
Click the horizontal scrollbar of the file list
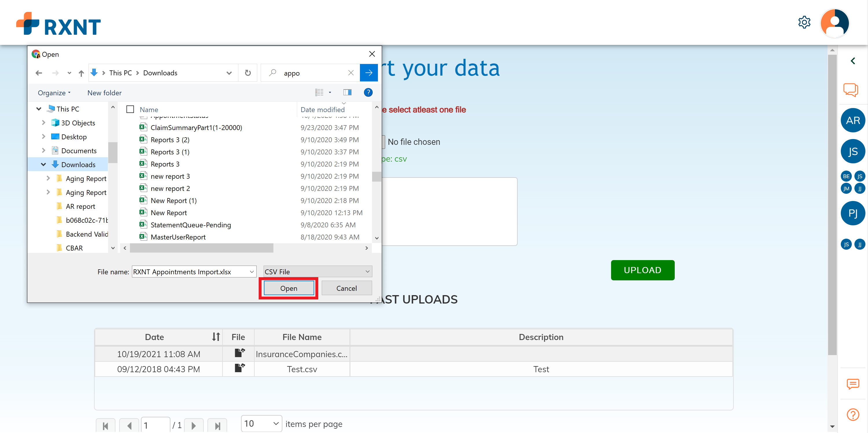click(201, 248)
